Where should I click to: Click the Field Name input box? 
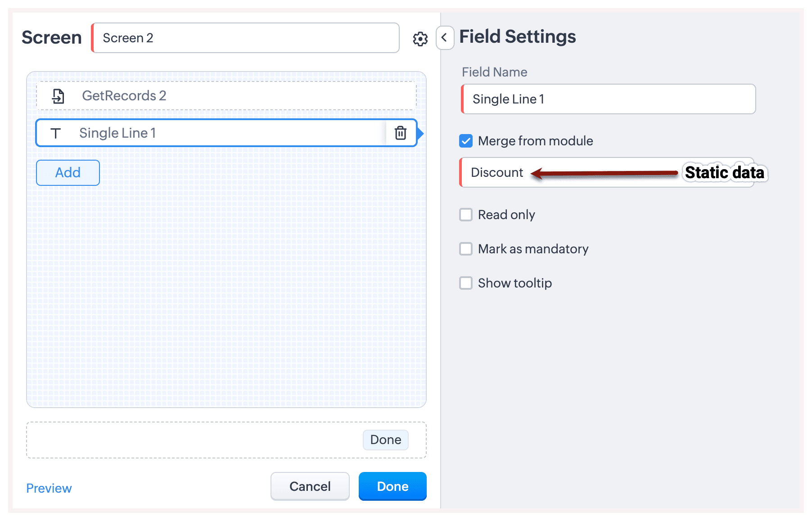pos(609,99)
